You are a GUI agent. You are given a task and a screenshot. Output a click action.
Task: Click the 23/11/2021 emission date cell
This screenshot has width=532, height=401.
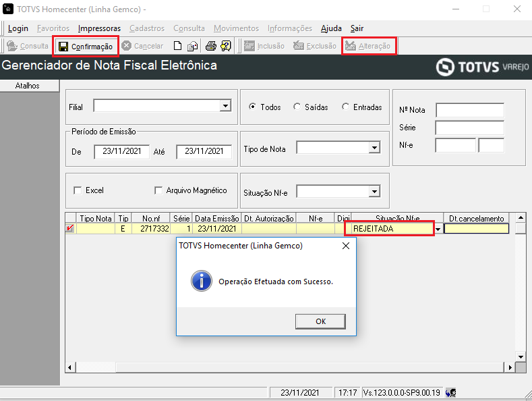[217, 229]
